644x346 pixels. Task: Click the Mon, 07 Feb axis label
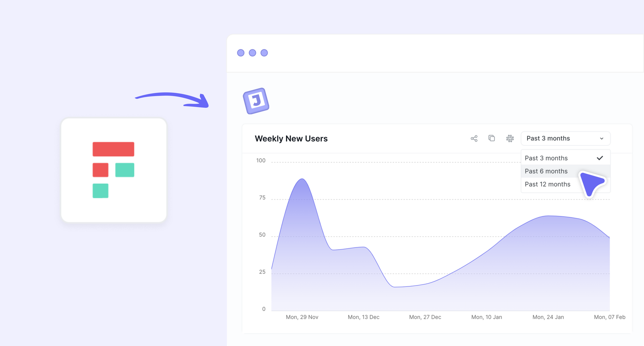coord(610,317)
